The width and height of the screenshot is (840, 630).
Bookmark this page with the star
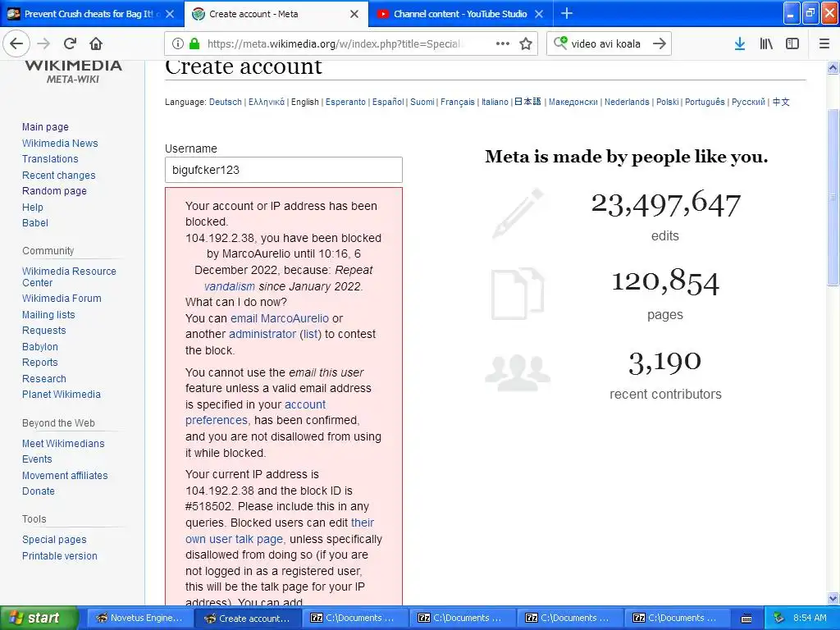click(526, 44)
